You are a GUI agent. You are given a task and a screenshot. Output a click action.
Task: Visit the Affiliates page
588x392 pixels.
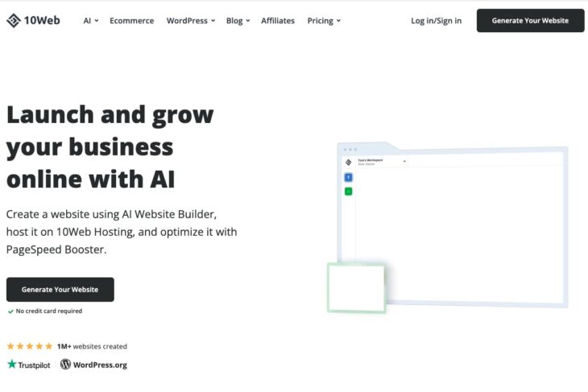[278, 21]
